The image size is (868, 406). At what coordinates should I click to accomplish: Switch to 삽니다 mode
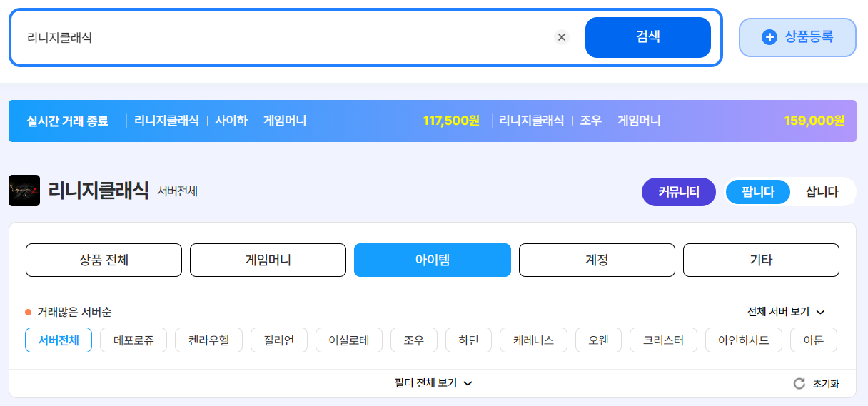[822, 192]
